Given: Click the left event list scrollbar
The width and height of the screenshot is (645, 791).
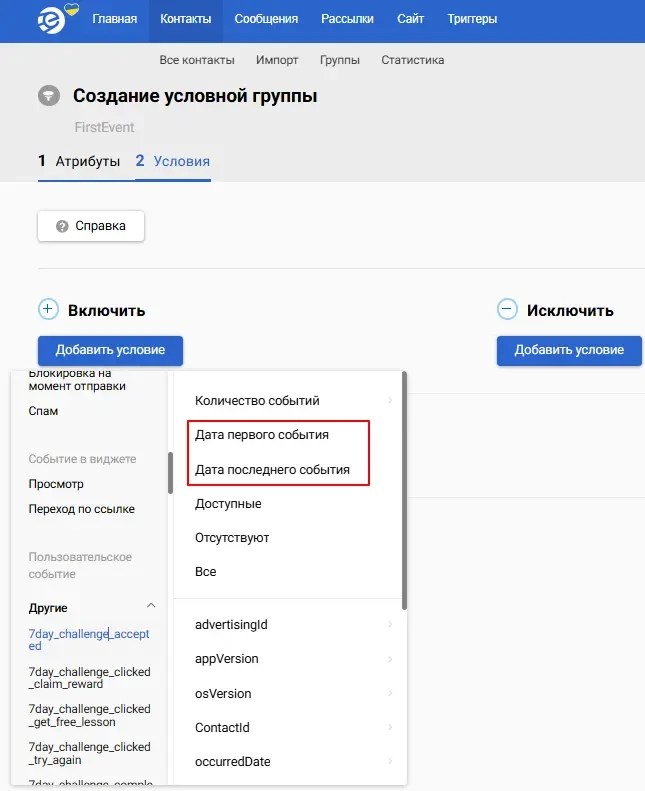Looking at the screenshot, I should [170, 473].
